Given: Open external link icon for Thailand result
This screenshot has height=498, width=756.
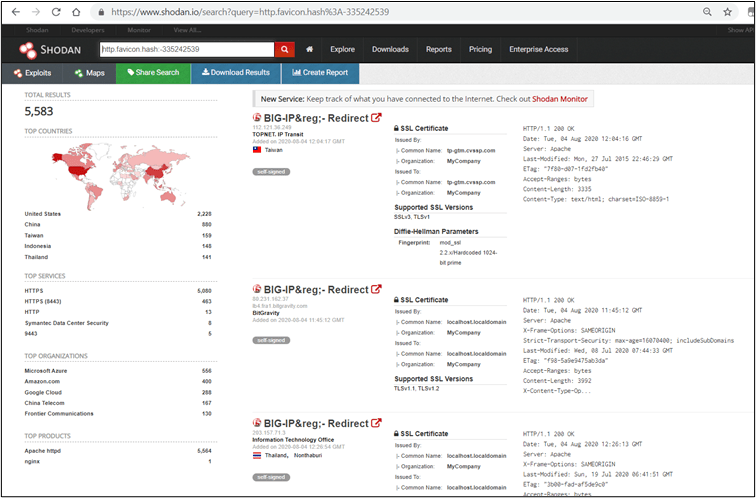Looking at the screenshot, I should (376, 423).
